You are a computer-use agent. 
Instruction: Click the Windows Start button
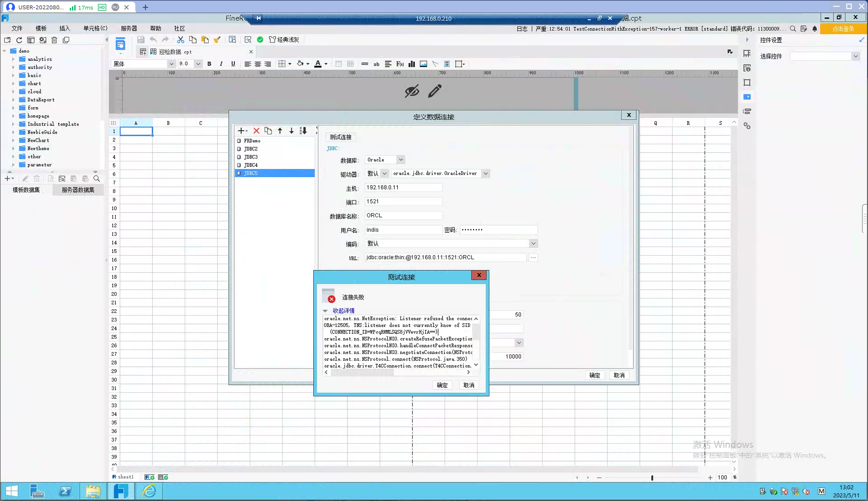pyautogui.click(x=11, y=491)
